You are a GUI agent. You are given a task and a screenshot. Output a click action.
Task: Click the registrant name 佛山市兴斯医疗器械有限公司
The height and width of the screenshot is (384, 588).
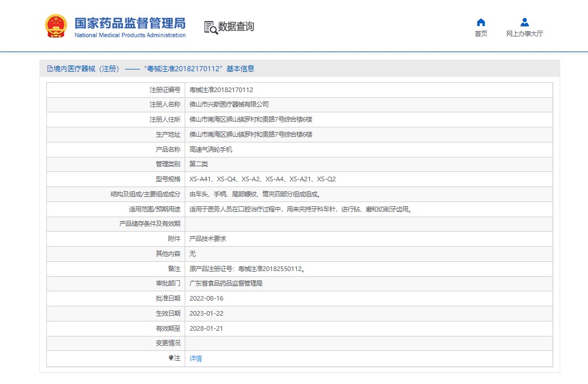click(x=229, y=104)
